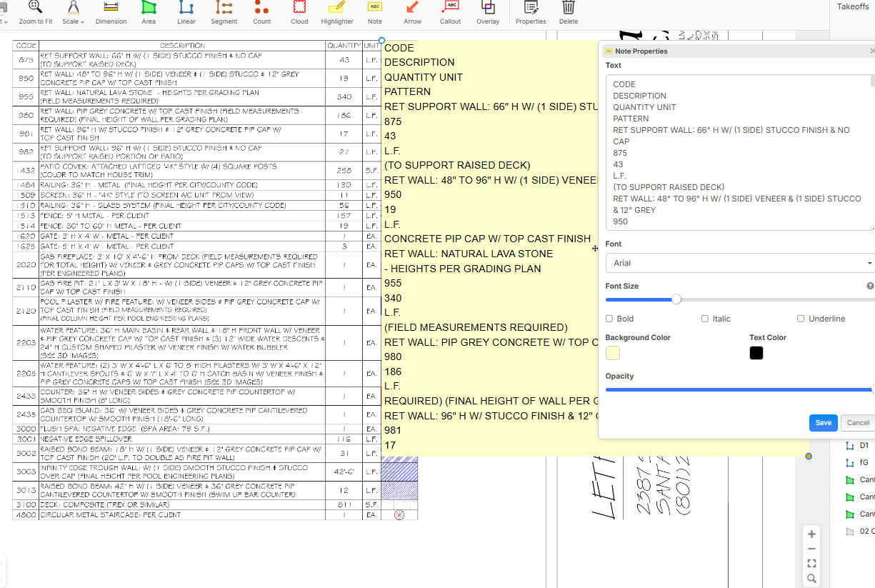Select the Count tool
This screenshot has width=875, height=588.
261,12
